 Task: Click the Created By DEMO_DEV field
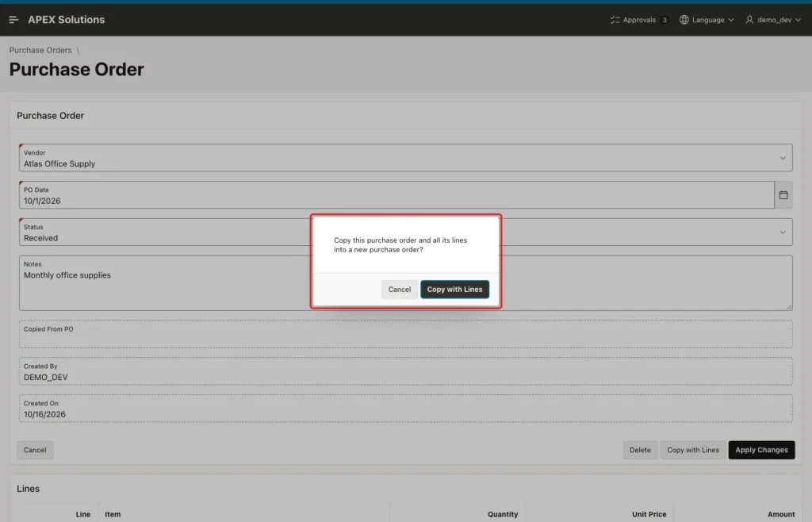tap(405, 371)
